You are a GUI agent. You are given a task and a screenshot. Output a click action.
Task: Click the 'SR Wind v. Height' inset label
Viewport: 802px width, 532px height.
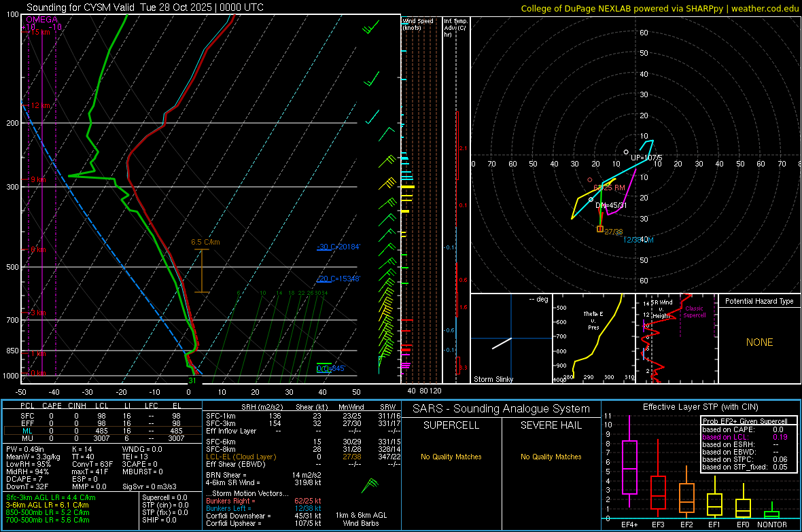(x=661, y=309)
